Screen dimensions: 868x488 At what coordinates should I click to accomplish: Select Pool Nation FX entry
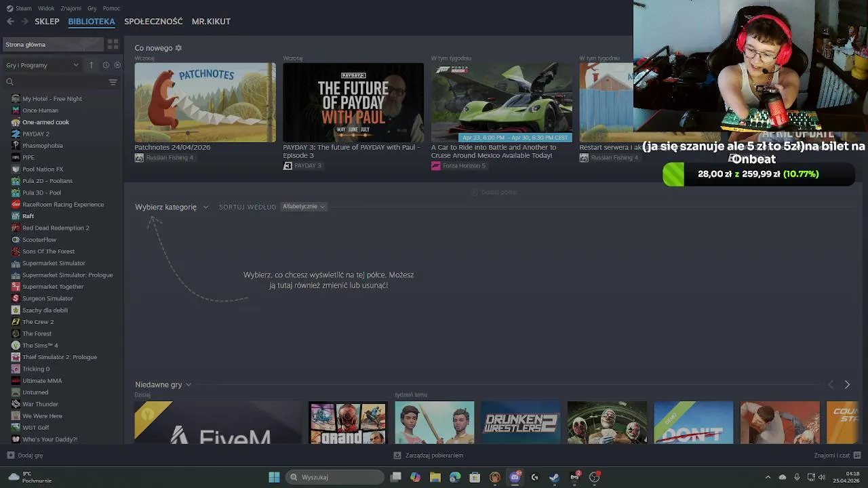pyautogui.click(x=43, y=169)
